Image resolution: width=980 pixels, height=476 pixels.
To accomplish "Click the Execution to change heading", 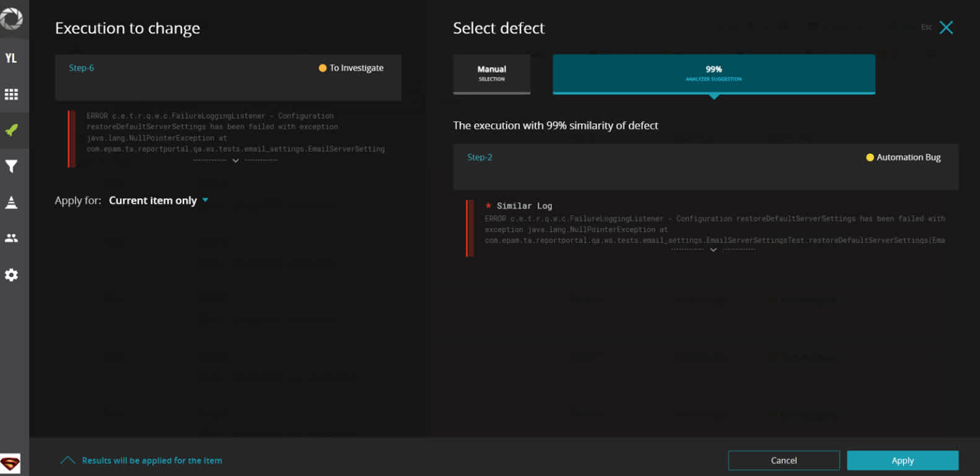I will click(128, 28).
